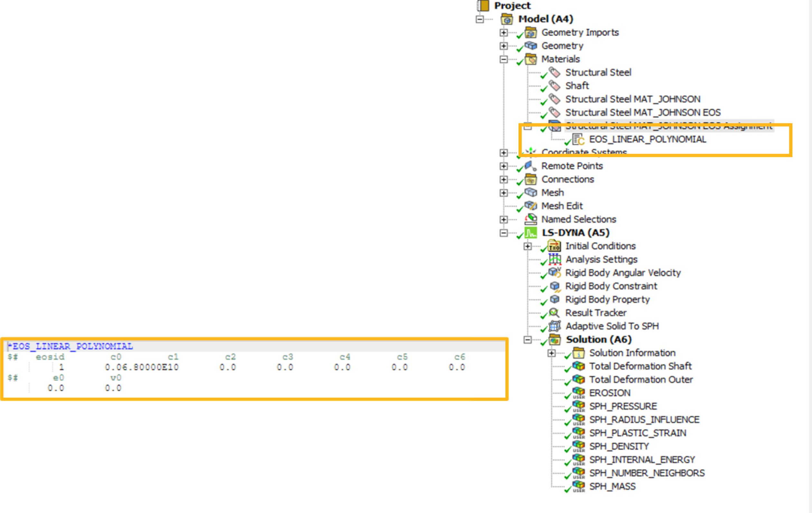Click the Analysis Settings icon
The width and height of the screenshot is (812, 513).
click(x=554, y=259)
